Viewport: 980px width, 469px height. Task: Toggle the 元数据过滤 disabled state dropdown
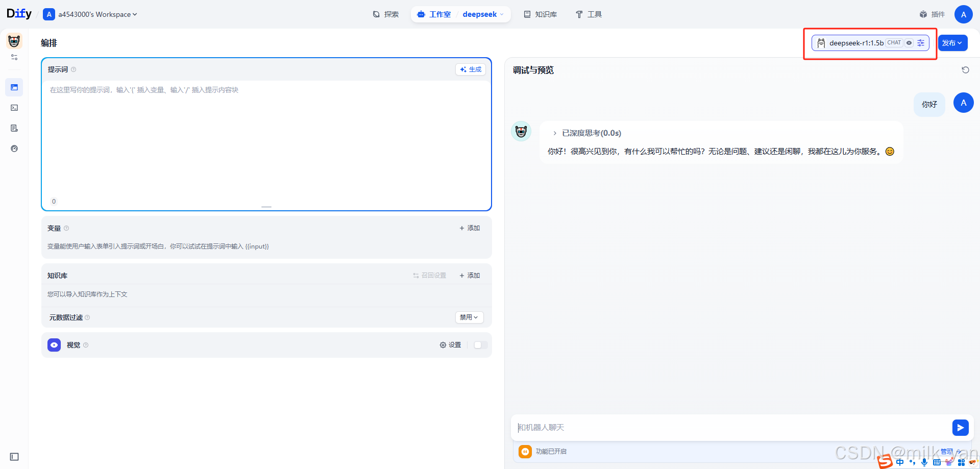469,317
